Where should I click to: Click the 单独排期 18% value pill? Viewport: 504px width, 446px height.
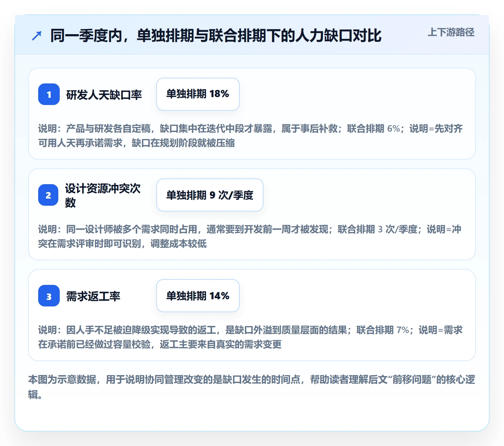(x=198, y=94)
